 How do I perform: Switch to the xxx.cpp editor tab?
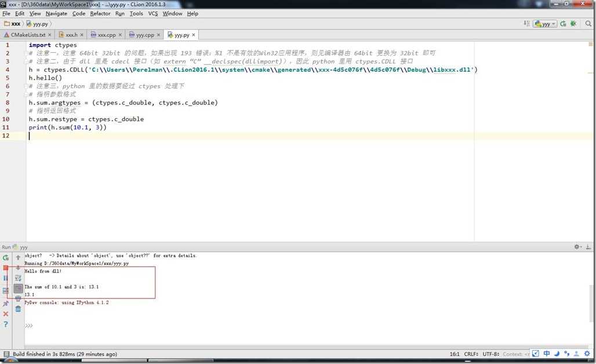tap(107, 35)
